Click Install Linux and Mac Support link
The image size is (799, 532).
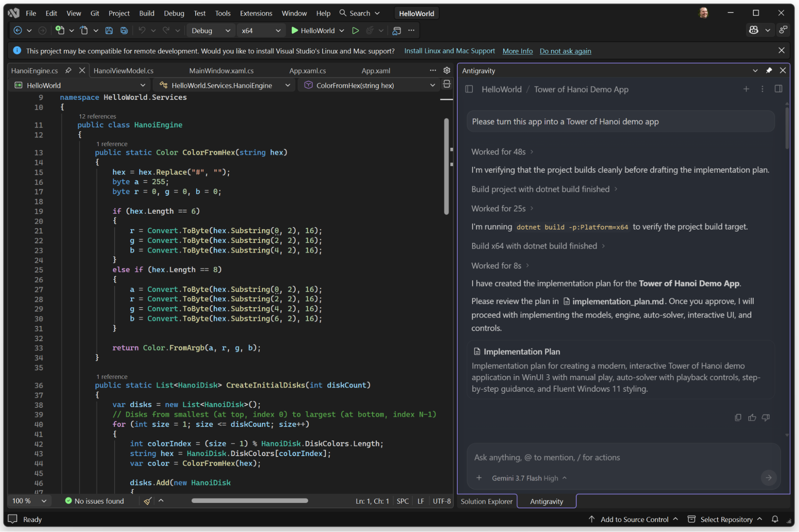point(449,51)
